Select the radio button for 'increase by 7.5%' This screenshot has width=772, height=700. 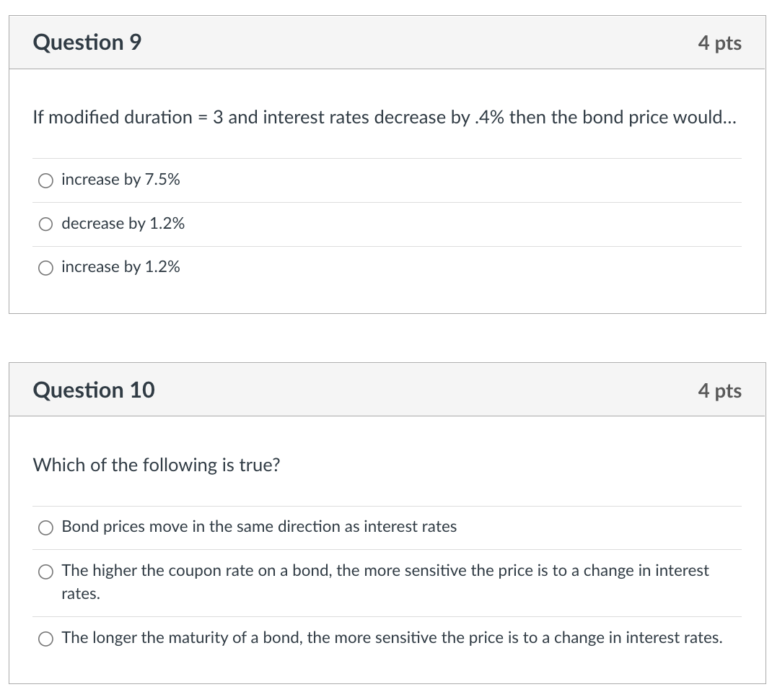[x=45, y=180]
